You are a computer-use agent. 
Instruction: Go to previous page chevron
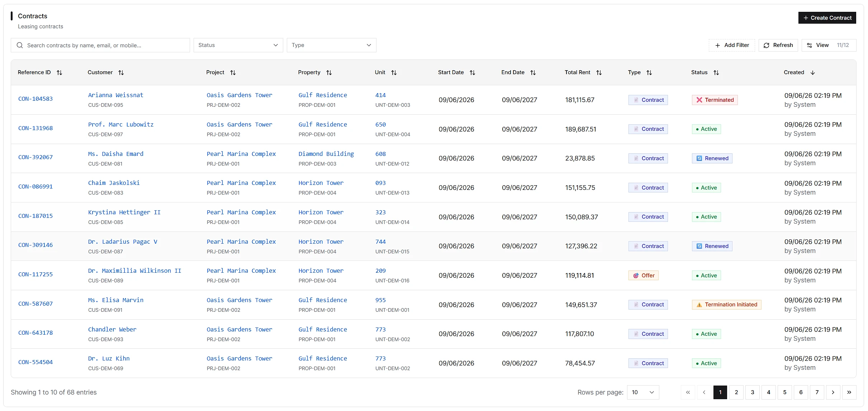[704, 392]
